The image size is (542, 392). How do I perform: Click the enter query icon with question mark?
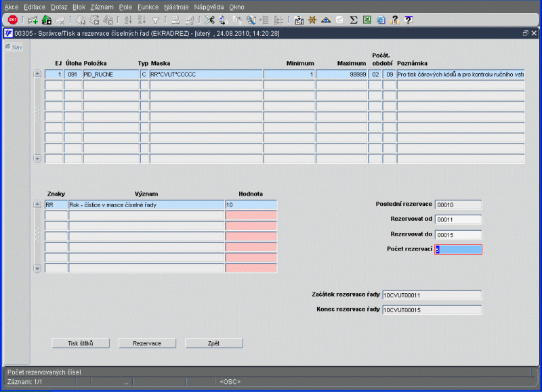[81, 20]
